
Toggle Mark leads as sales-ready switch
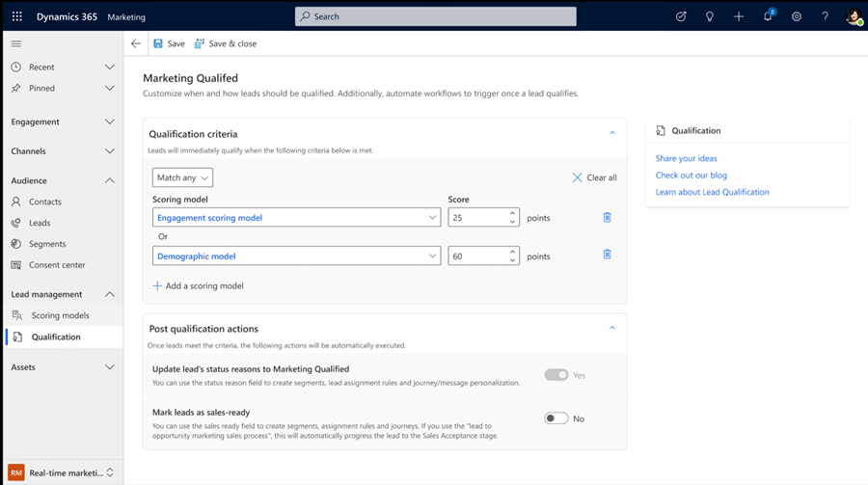[556, 418]
